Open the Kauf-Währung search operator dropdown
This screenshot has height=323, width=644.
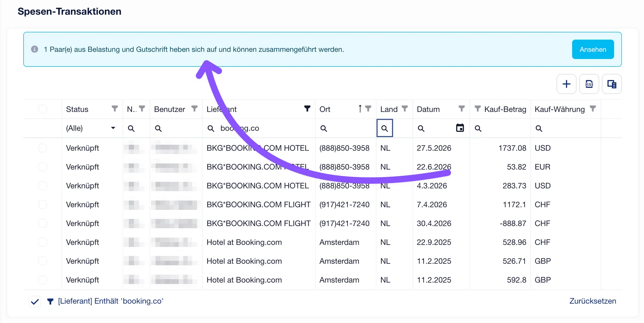coord(539,128)
